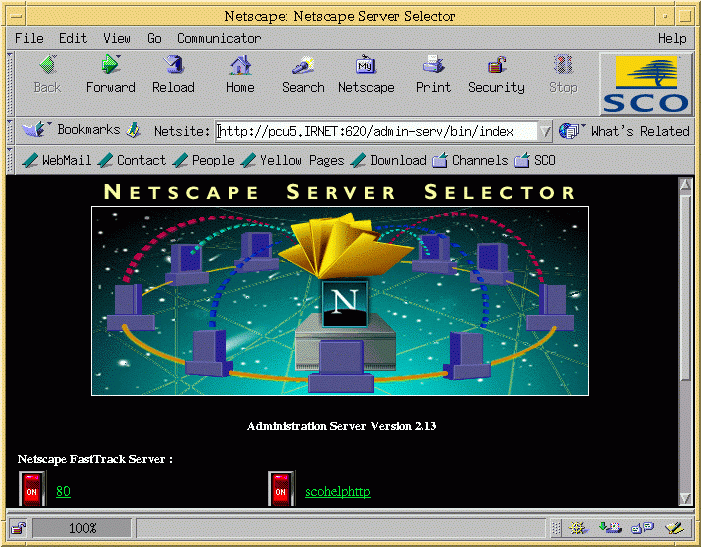Toggle the ON switch for scohelphttp
The width and height of the screenshot is (701, 547).
pyautogui.click(x=281, y=488)
